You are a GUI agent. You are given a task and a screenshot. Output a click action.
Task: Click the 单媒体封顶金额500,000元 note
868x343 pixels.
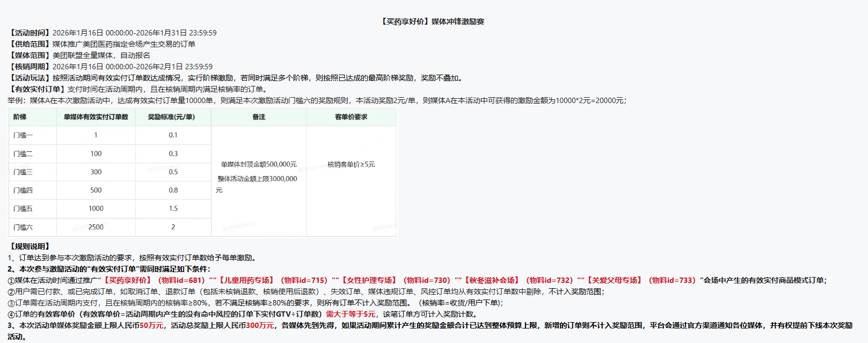pyautogui.click(x=259, y=164)
